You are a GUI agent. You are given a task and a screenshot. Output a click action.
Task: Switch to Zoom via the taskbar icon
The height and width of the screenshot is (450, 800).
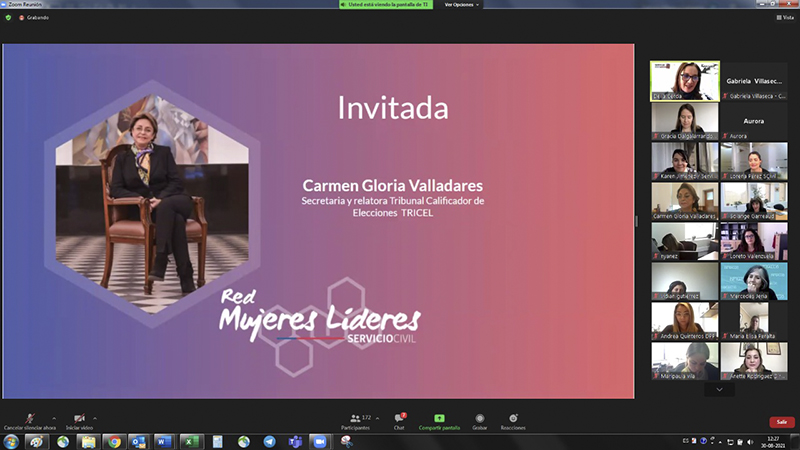320,442
